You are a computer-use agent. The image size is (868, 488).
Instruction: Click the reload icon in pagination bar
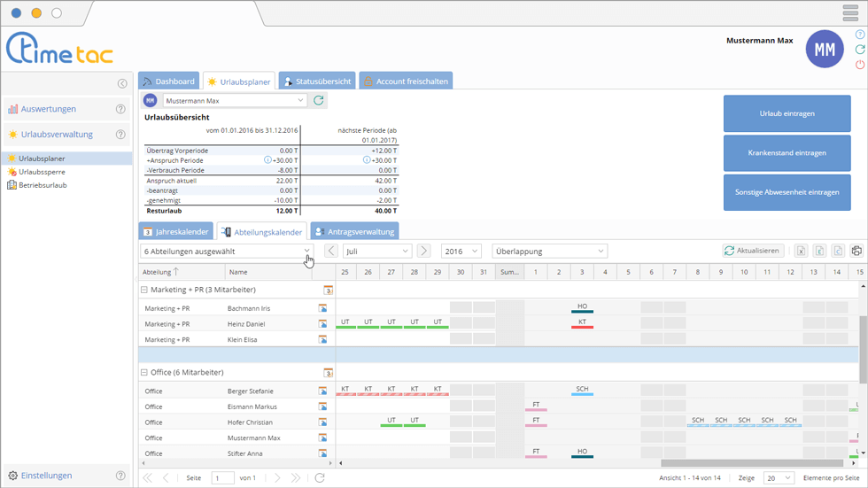pos(320,477)
